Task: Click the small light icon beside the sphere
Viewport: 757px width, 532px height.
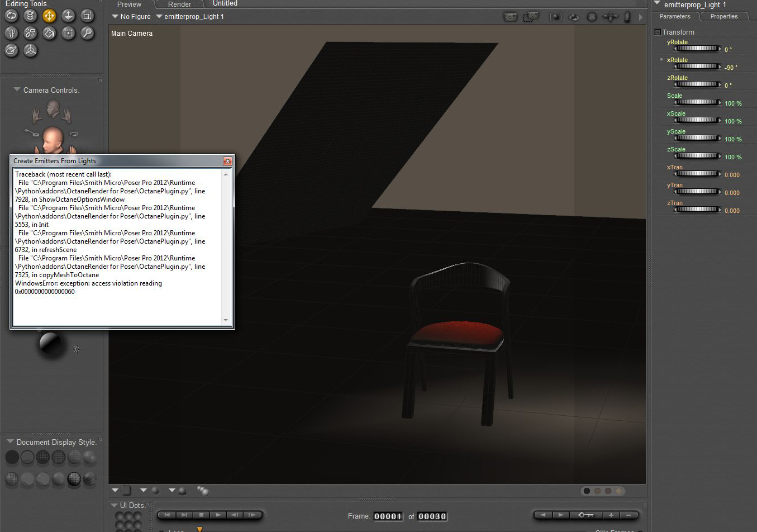Action: (x=77, y=349)
